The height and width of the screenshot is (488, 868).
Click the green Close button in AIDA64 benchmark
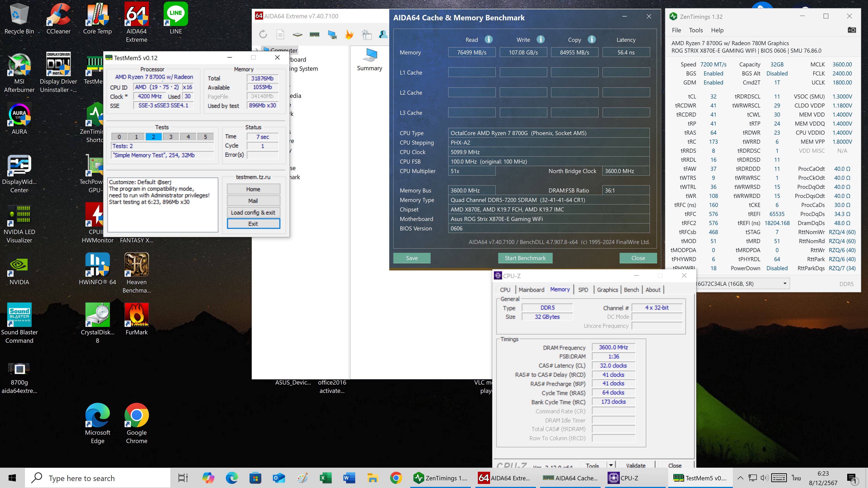pyautogui.click(x=638, y=258)
